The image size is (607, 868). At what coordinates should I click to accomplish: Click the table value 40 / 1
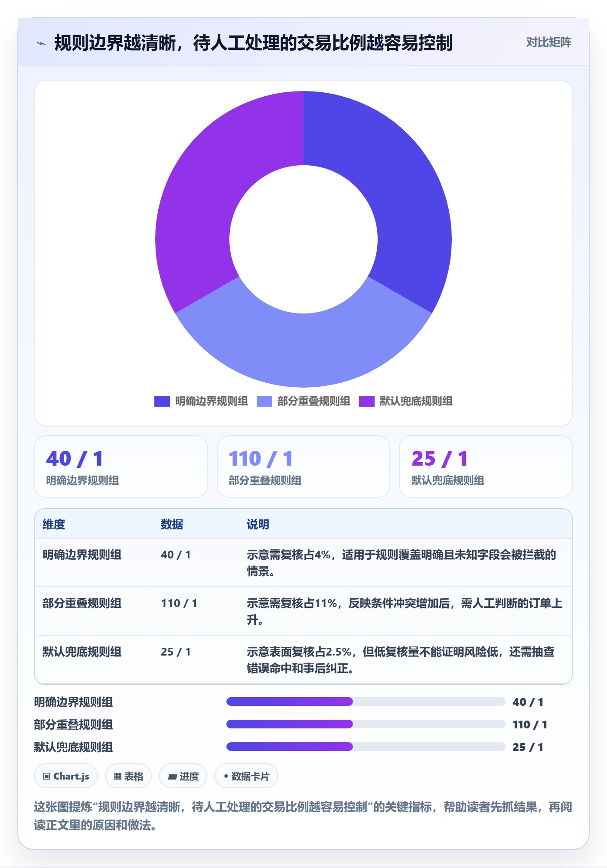coord(176,555)
